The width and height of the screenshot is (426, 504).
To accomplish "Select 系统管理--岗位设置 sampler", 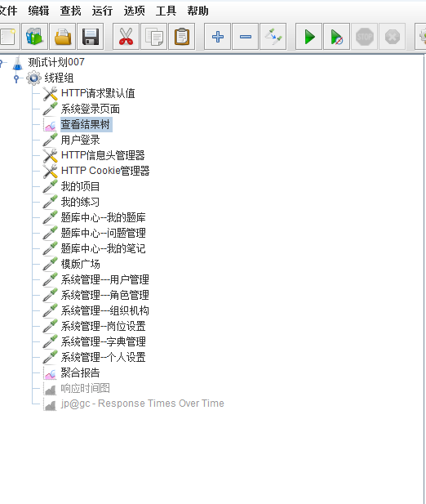I will tap(103, 326).
